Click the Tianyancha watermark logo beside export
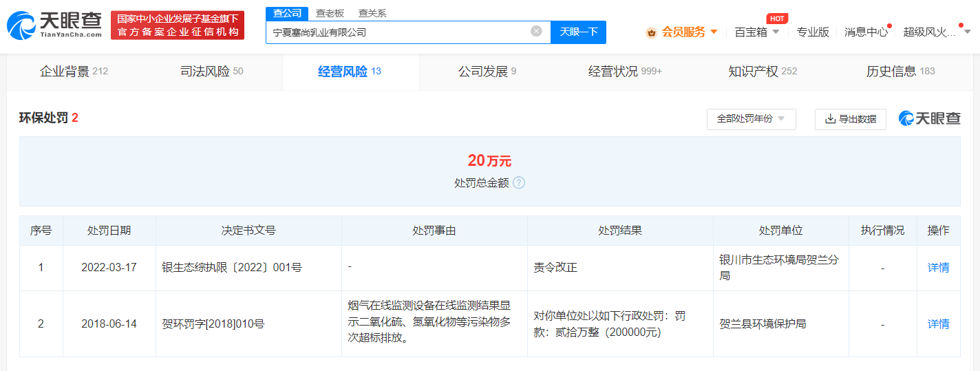 929,118
